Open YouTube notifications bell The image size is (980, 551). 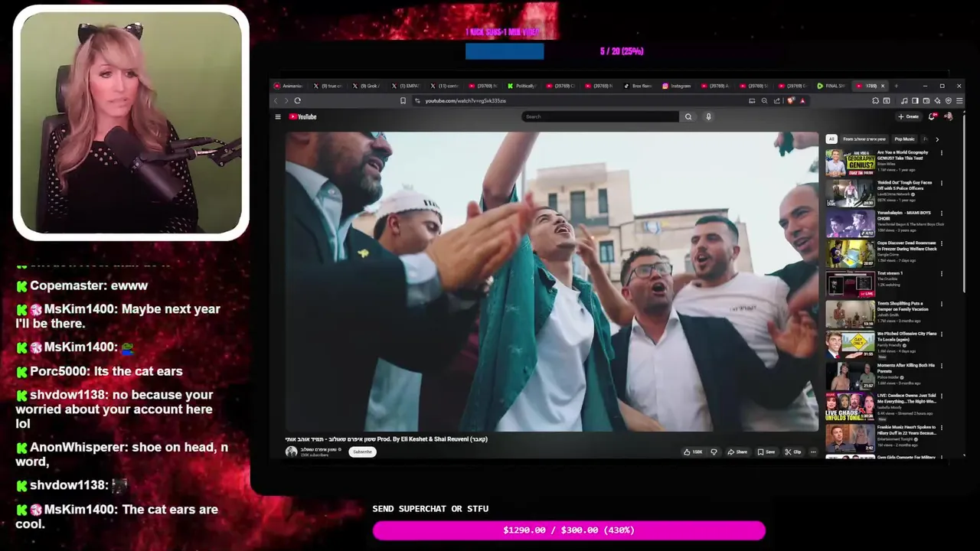click(x=932, y=117)
